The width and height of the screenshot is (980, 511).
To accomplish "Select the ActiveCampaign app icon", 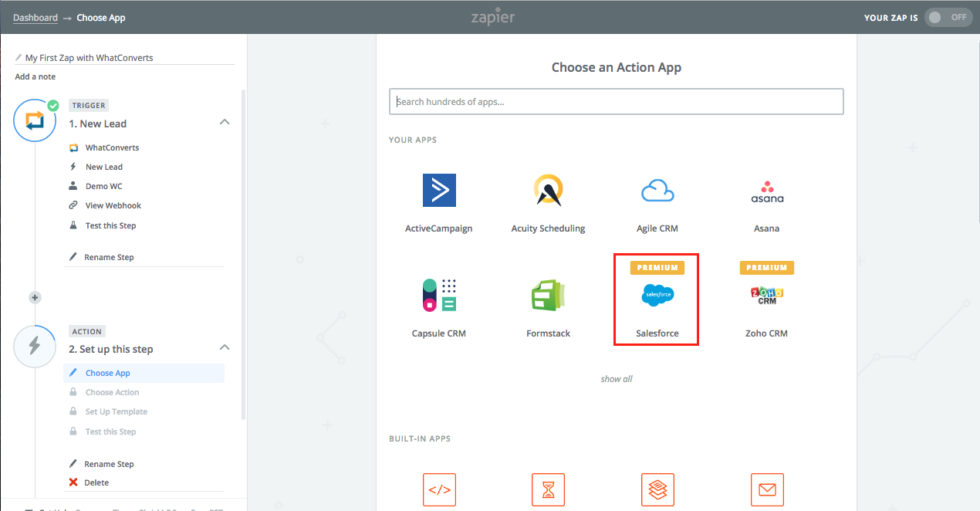I will click(x=439, y=190).
